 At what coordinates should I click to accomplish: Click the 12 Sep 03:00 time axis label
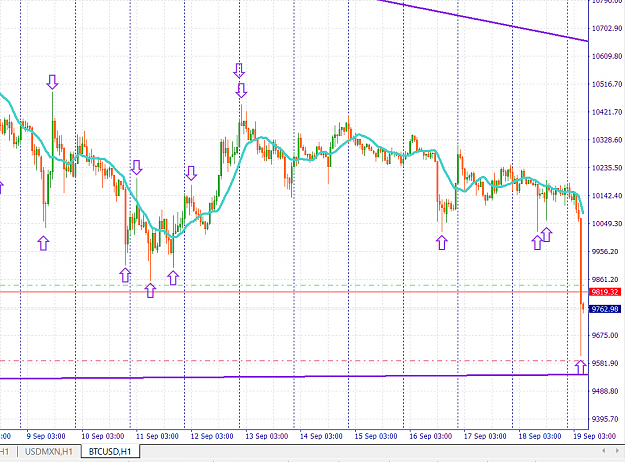click(x=212, y=436)
